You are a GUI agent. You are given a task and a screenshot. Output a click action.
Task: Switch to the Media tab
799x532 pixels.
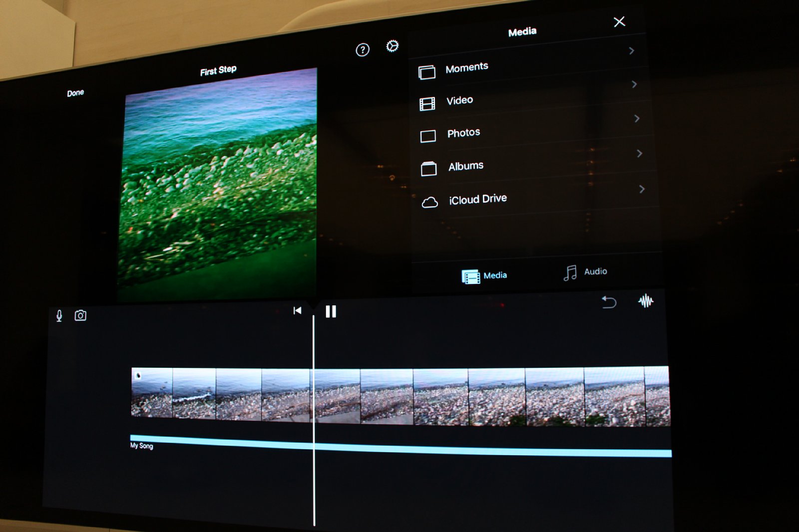click(484, 276)
